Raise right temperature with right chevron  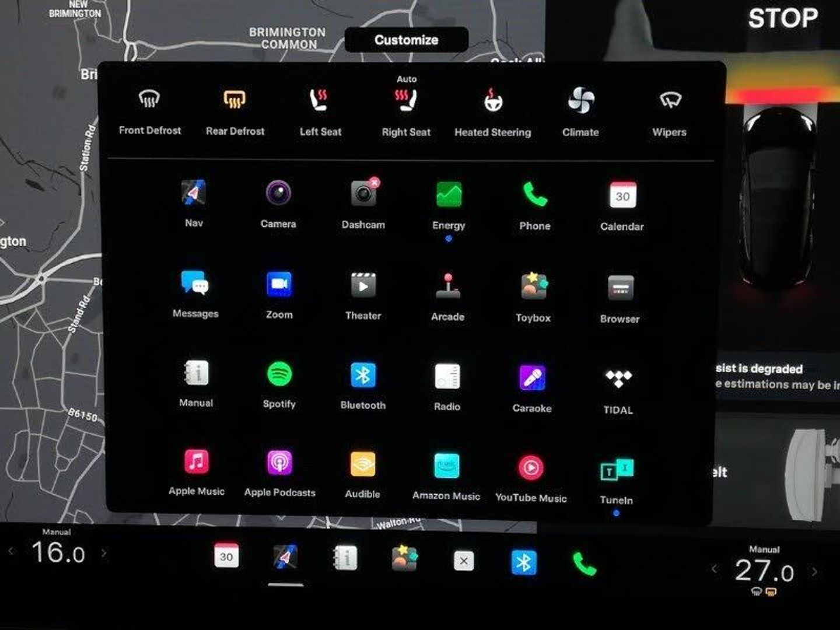click(815, 570)
